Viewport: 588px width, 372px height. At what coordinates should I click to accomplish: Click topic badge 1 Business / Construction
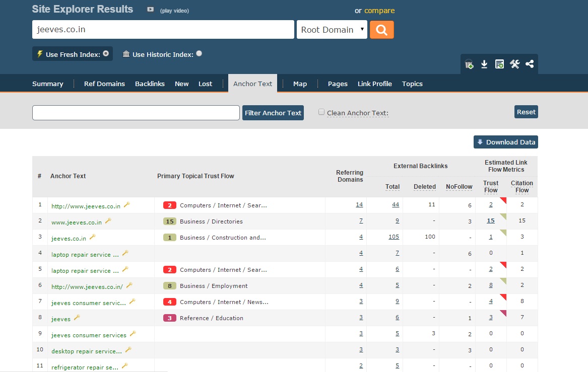tap(169, 238)
